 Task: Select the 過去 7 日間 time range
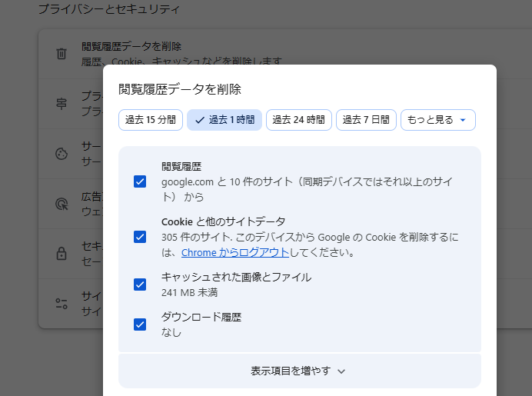[x=366, y=120]
